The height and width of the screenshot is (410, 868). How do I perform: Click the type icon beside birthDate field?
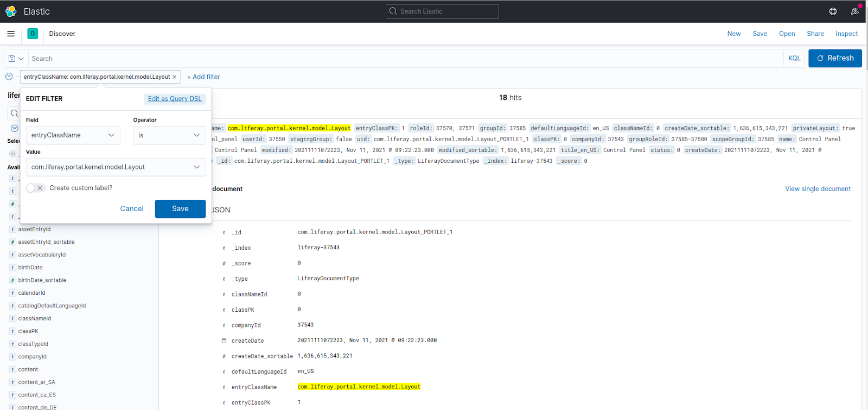pos(12,268)
